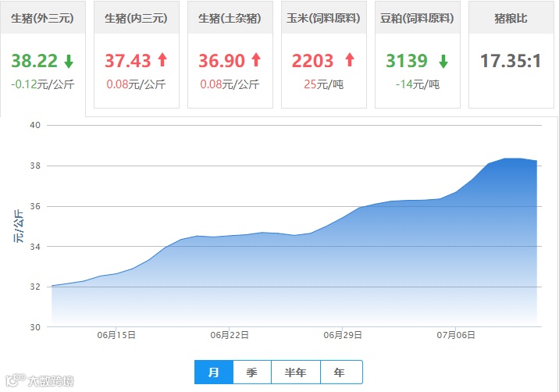Switch chart range to 年
The image size is (559, 392).
[341, 372]
